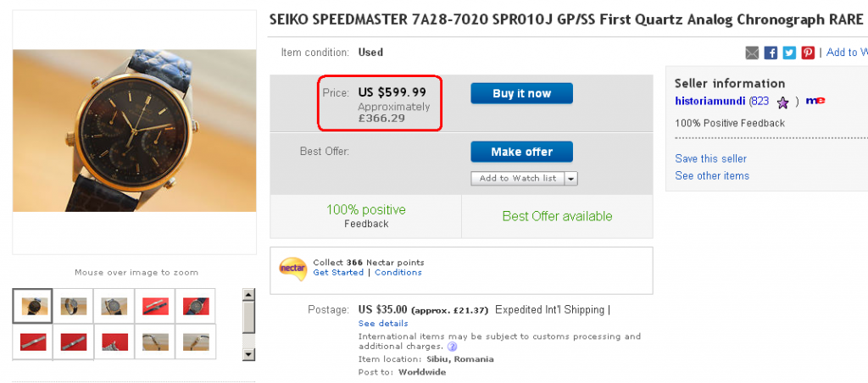Tweet this listing with Twitter icon

[789, 53]
